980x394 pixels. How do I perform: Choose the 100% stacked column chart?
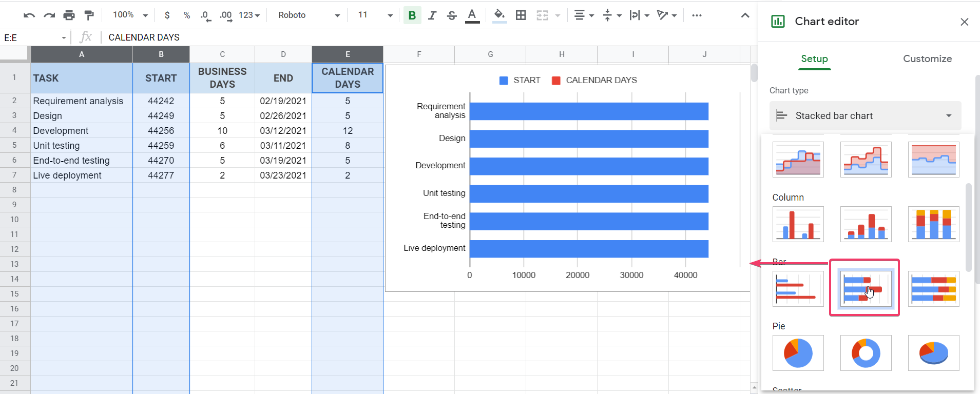[933, 224]
